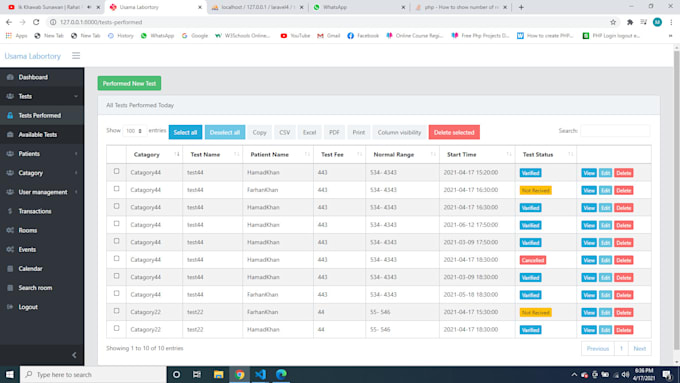Viewport: 680px width, 383px height.
Task: Click the Delete selected button
Action: [x=454, y=132]
